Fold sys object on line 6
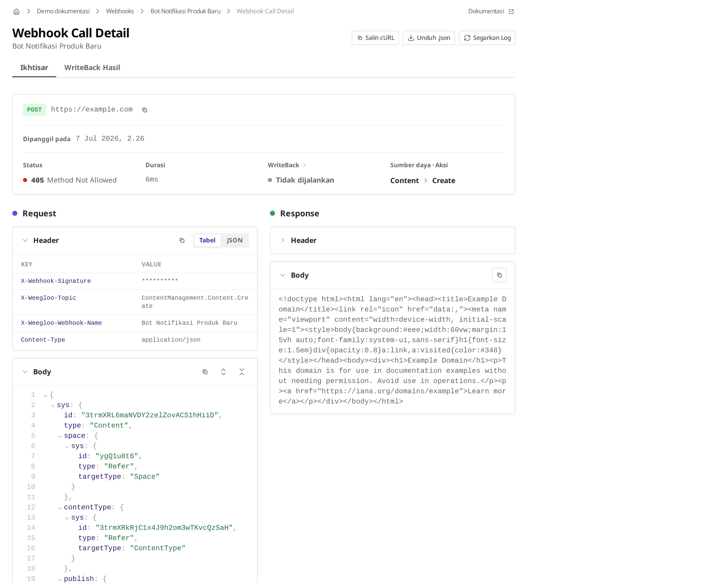 [x=67, y=446]
